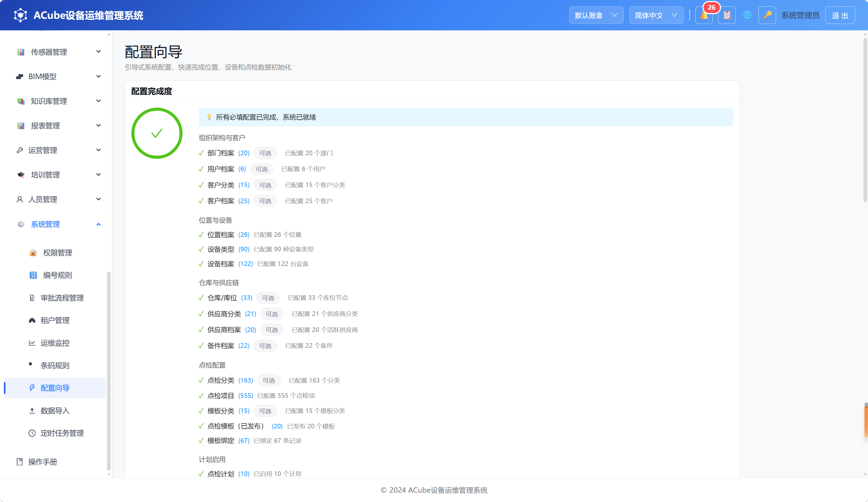Viewport: 868px width, 502px height.
Task: Click the sidebar vertical scrollbar
Action: [x=109, y=371]
